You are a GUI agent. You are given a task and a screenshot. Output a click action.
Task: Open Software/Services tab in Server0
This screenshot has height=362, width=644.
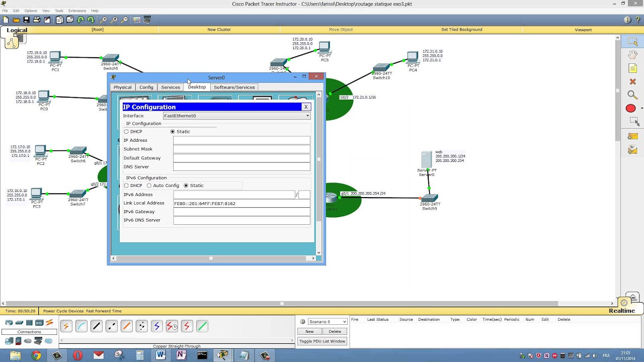234,87
